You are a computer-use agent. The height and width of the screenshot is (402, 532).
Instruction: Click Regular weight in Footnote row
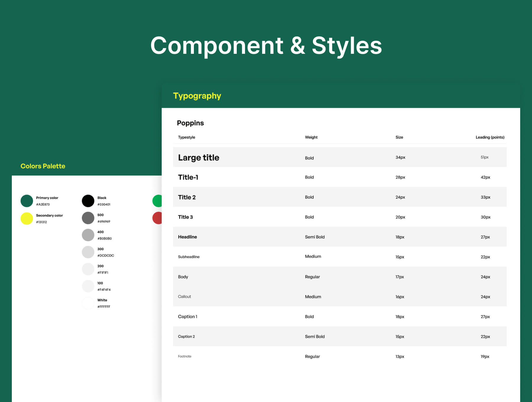pos(312,357)
